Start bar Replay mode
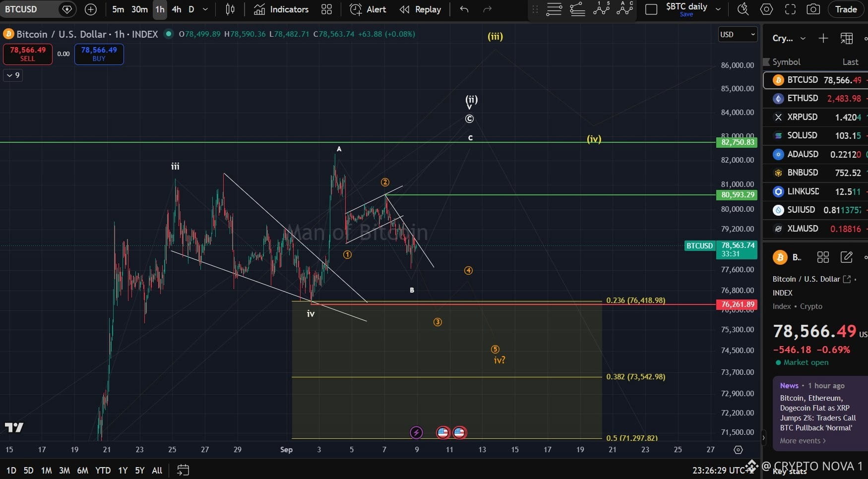868x479 pixels. [x=421, y=9]
